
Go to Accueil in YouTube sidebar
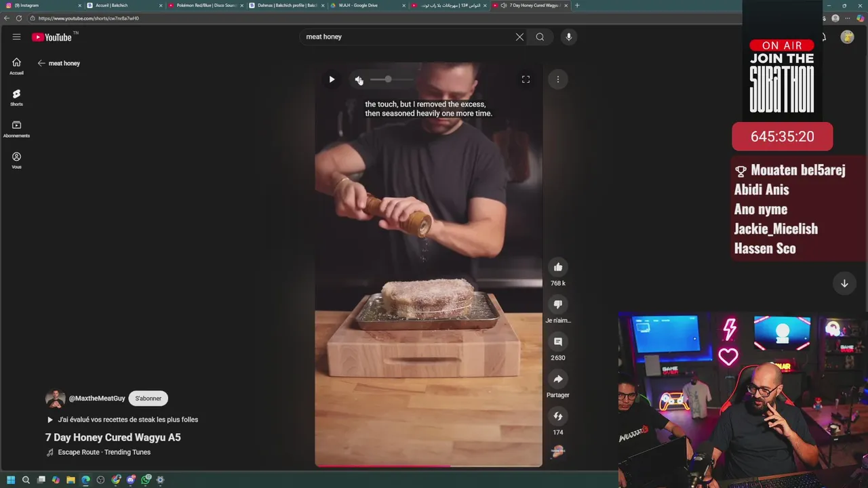pos(16,66)
